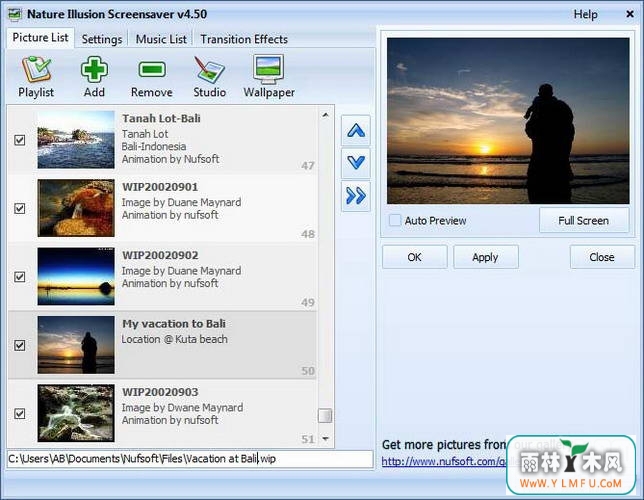This screenshot has height=500, width=644.
Task: Close the window with X
Action: point(629,14)
